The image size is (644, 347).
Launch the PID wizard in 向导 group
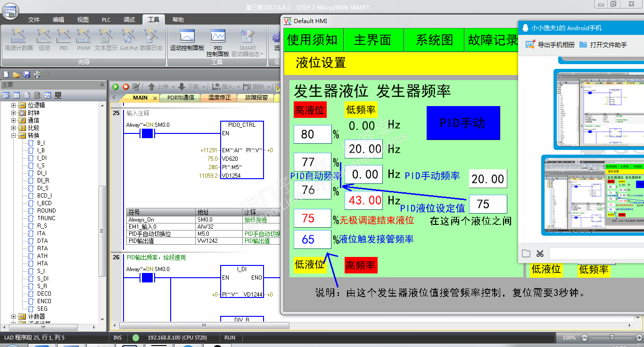[x=64, y=40]
